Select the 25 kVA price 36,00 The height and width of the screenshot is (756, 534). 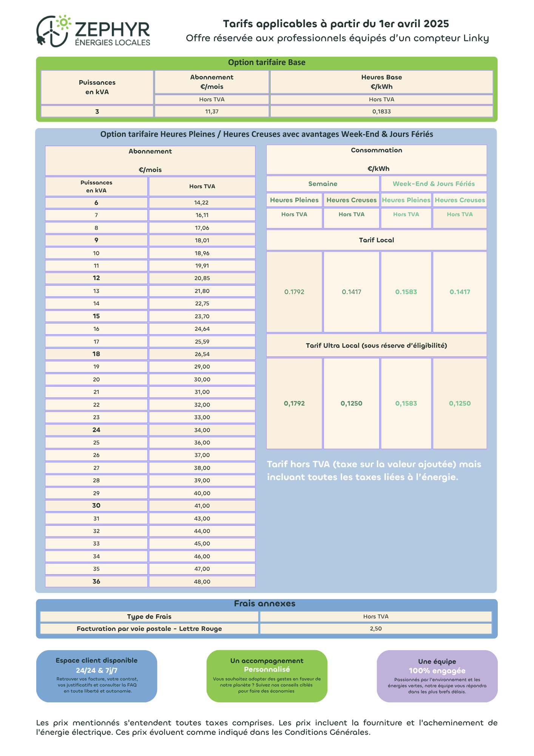pyautogui.click(x=202, y=443)
